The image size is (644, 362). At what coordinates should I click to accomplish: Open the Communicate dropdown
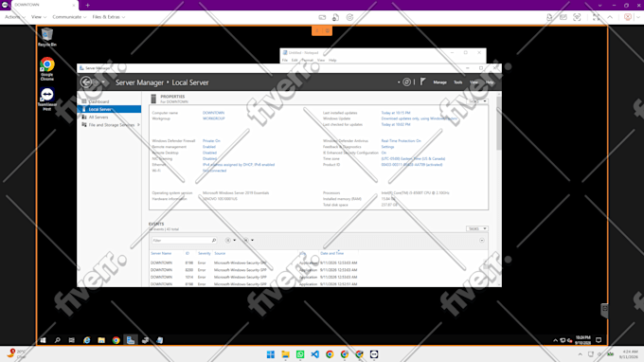tap(69, 17)
